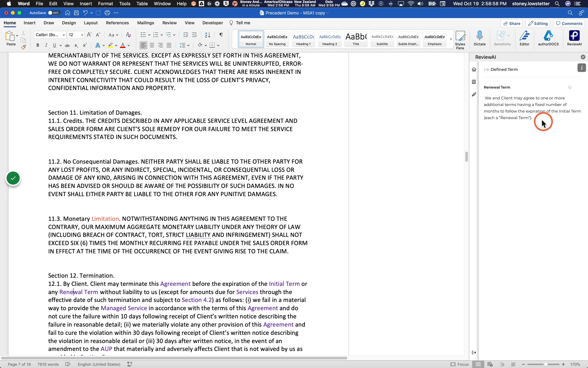Apply the red font color swatch
Viewport: 588px width, 368px height.
tap(123, 45)
